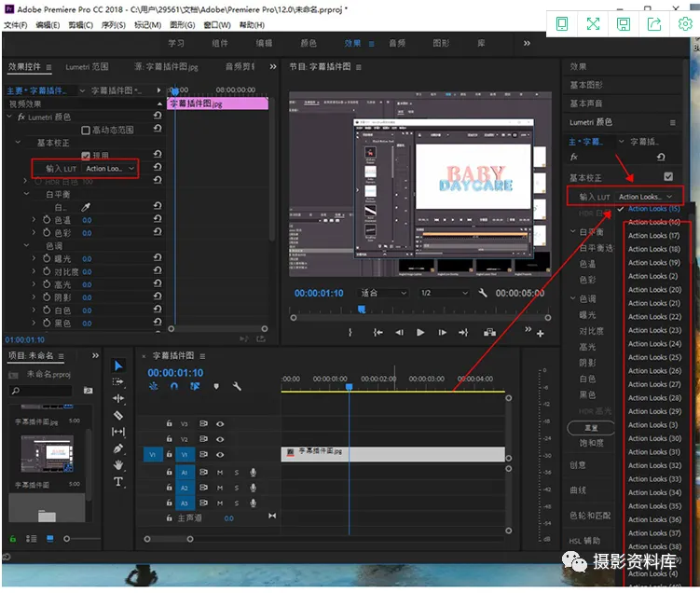Toggle the 高动态范围 checkbox
The width and height of the screenshot is (700, 593).
point(86,130)
